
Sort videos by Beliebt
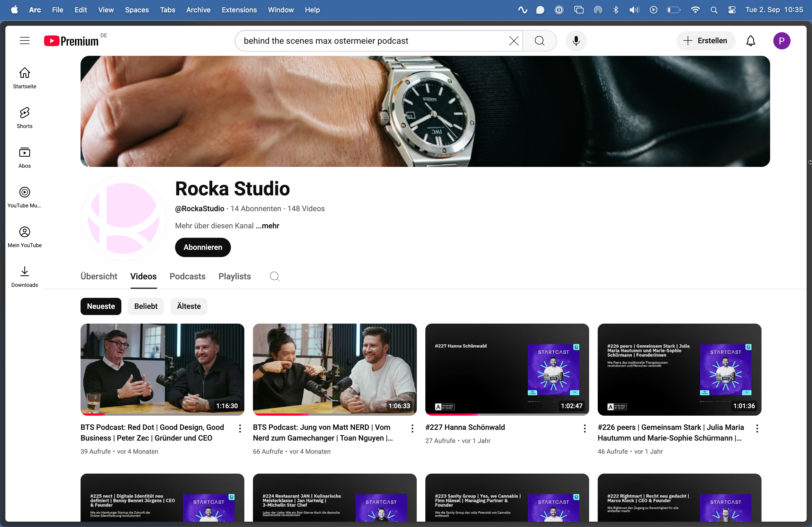pos(146,306)
